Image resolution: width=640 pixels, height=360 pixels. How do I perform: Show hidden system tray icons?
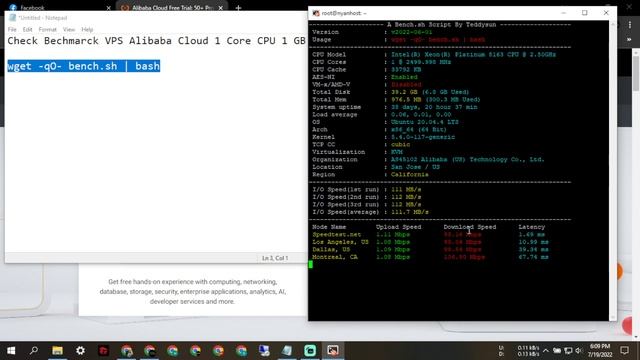[x=546, y=351]
